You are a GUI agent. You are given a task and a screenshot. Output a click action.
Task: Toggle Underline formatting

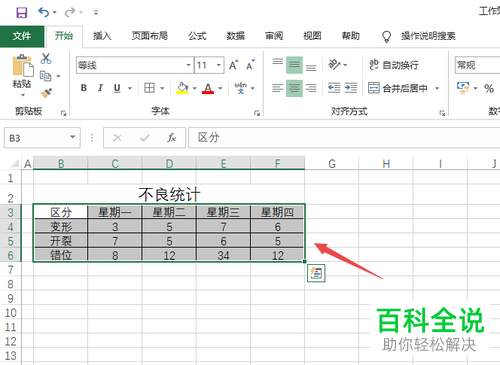pos(117,88)
